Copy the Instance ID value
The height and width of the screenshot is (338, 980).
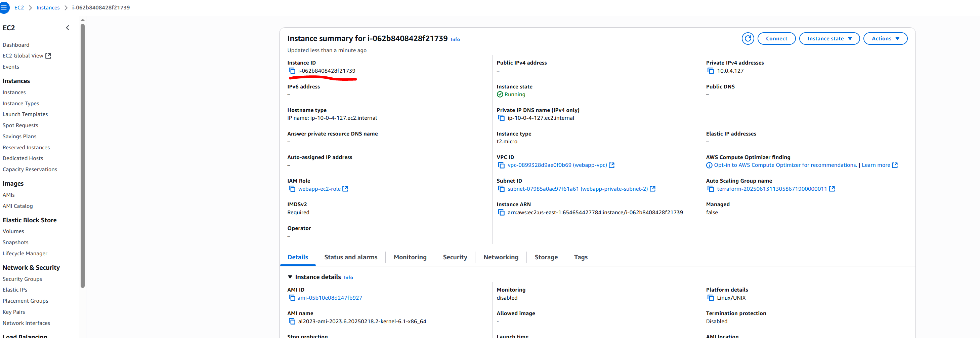(x=292, y=71)
